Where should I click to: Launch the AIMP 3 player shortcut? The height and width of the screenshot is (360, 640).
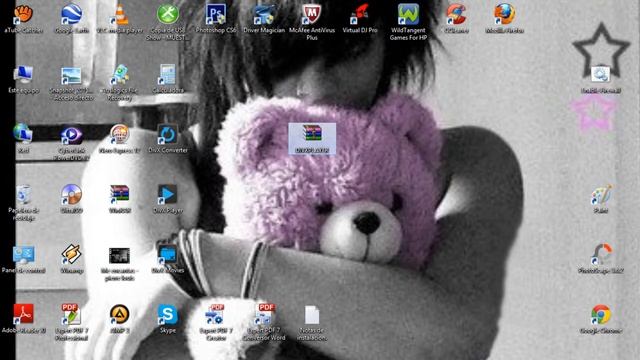point(120,315)
